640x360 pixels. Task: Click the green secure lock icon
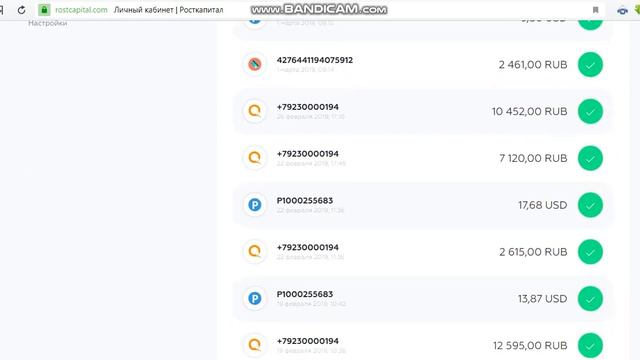(x=44, y=10)
